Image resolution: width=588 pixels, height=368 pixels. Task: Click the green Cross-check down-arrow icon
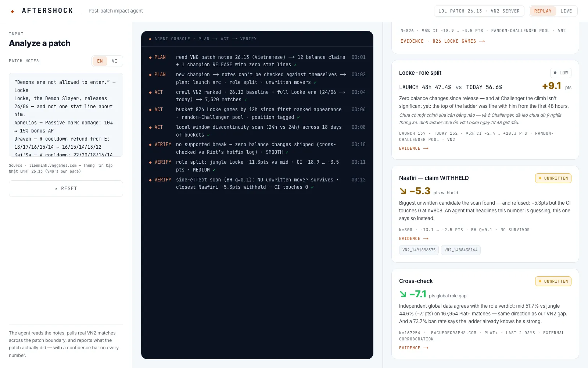[403, 294]
